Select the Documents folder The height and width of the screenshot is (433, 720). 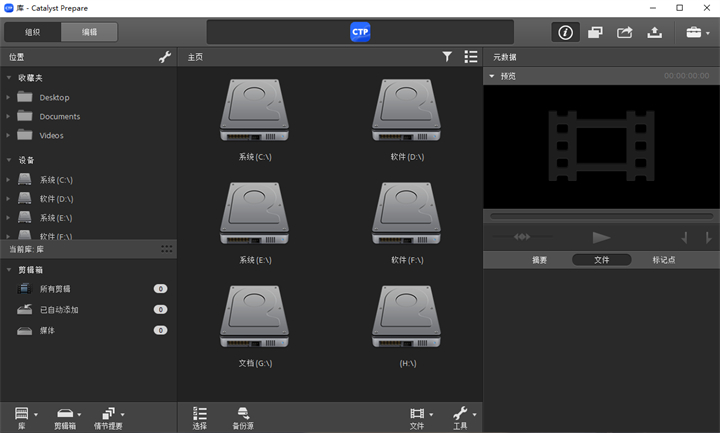click(60, 117)
